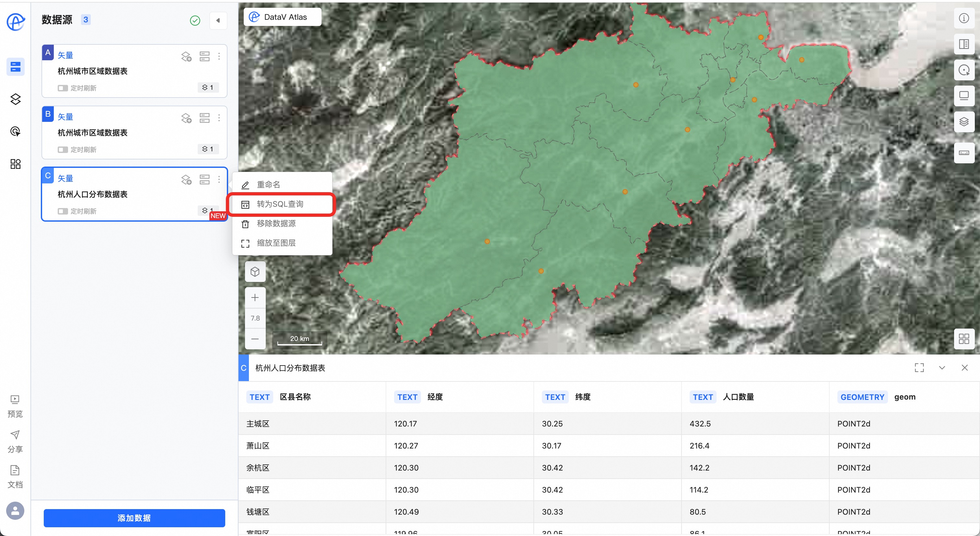Image resolution: width=980 pixels, height=536 pixels.
Task: Expand the data table to fullscreen
Action: [x=919, y=367]
